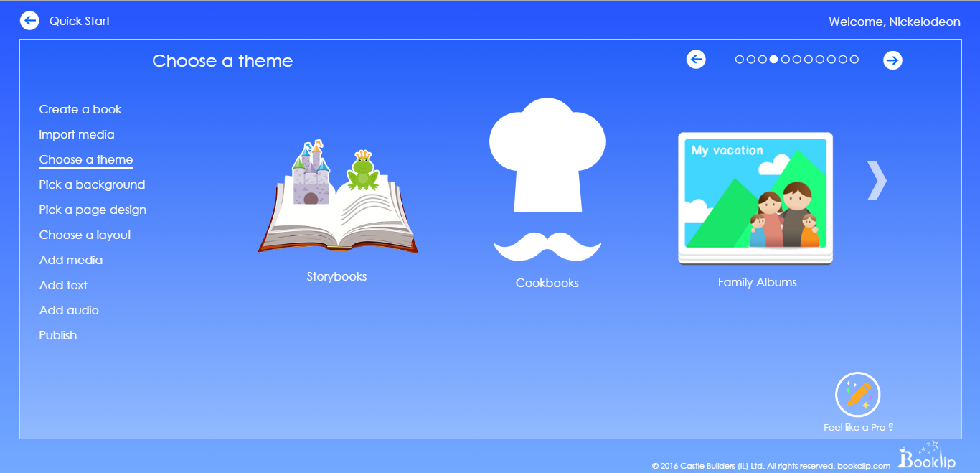This screenshot has height=473, width=980.
Task: Open the Add audio step
Action: (x=69, y=310)
